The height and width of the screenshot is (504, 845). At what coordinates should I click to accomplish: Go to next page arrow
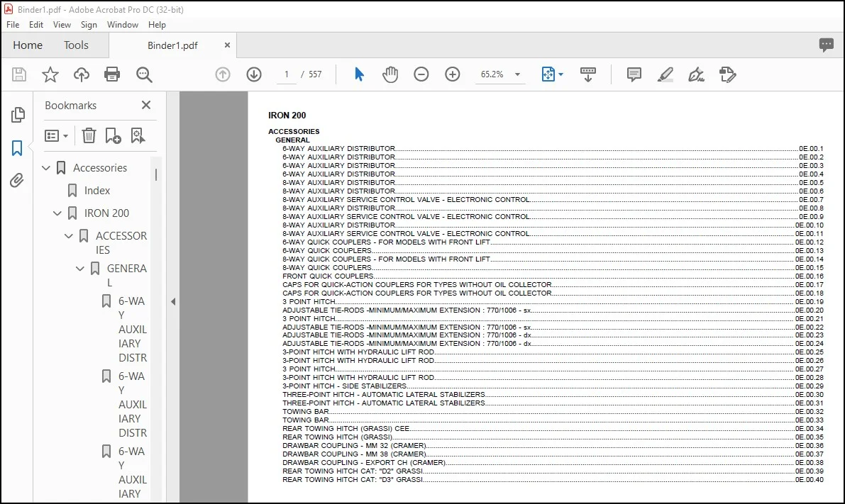(254, 74)
